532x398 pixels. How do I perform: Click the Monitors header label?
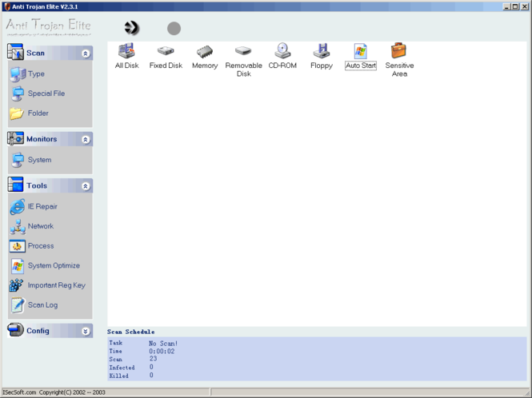pyautogui.click(x=42, y=139)
